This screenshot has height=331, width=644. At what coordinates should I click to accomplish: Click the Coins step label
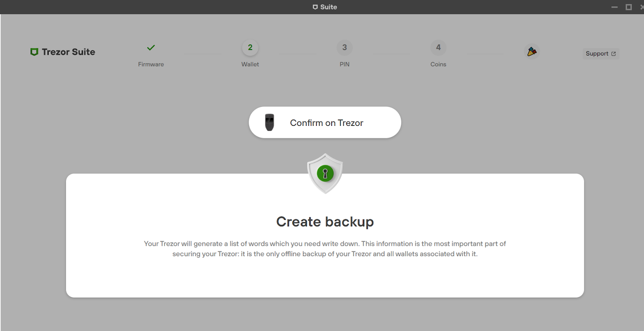[438, 64]
